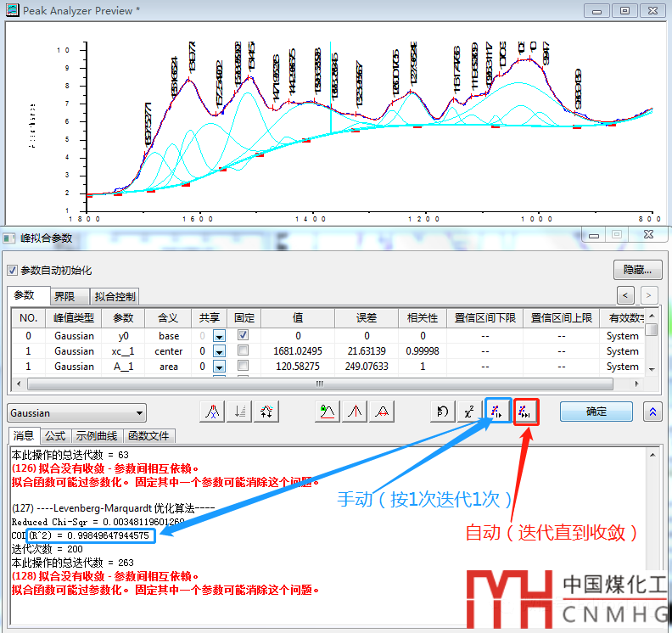Click the 1681.02495 value cell
The width and height of the screenshot is (672, 633).
(298, 351)
